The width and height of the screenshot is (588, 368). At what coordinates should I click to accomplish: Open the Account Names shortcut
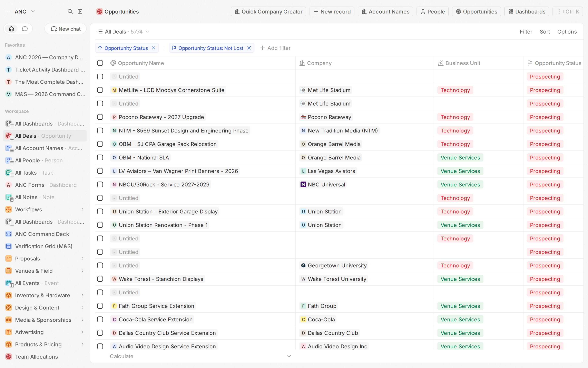(x=385, y=11)
